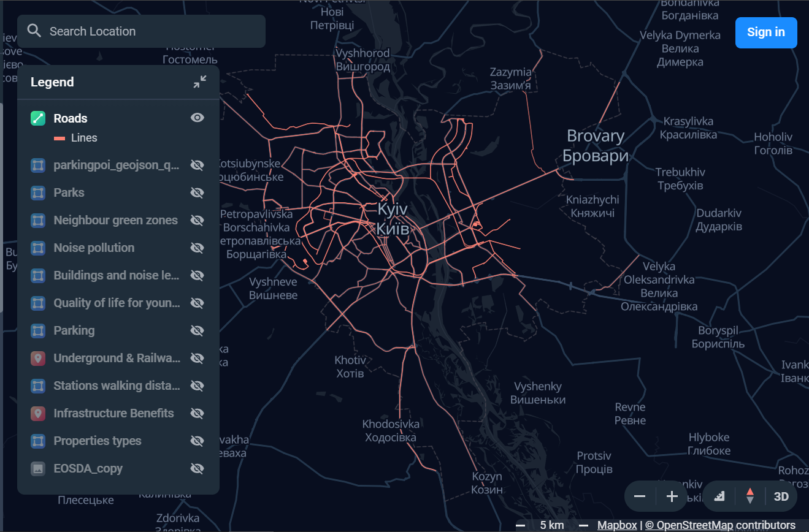Click Properties types layer icon
This screenshot has height=532, width=809.
click(x=38, y=441)
